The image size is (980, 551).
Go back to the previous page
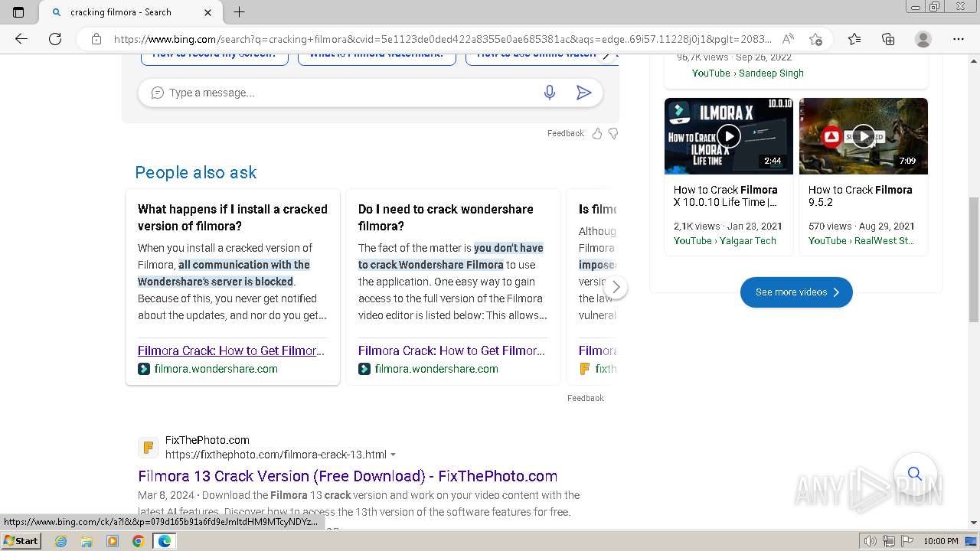tap(21, 39)
